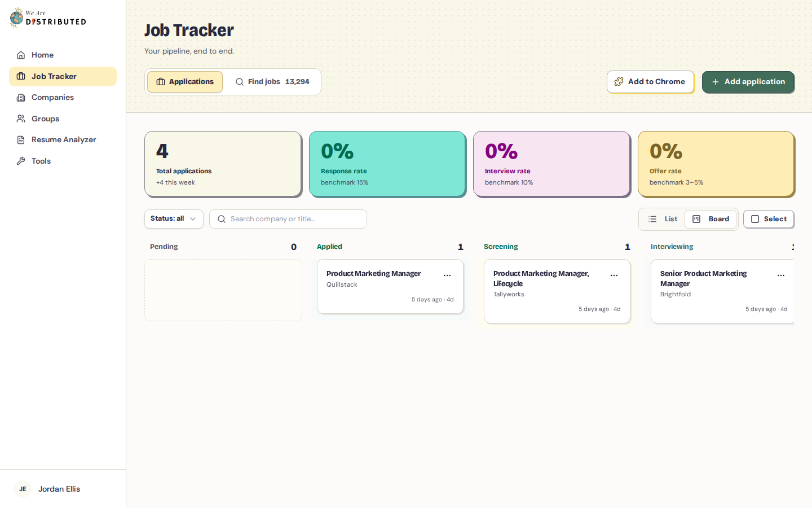This screenshot has height=508, width=812.
Task: Click the We Are Distributed logo
Action: click(x=48, y=17)
